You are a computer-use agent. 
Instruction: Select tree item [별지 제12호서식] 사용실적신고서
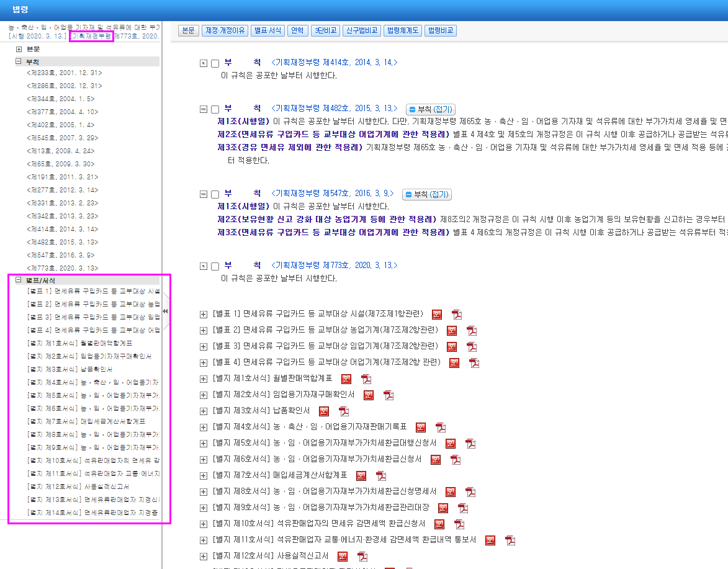coord(78,487)
